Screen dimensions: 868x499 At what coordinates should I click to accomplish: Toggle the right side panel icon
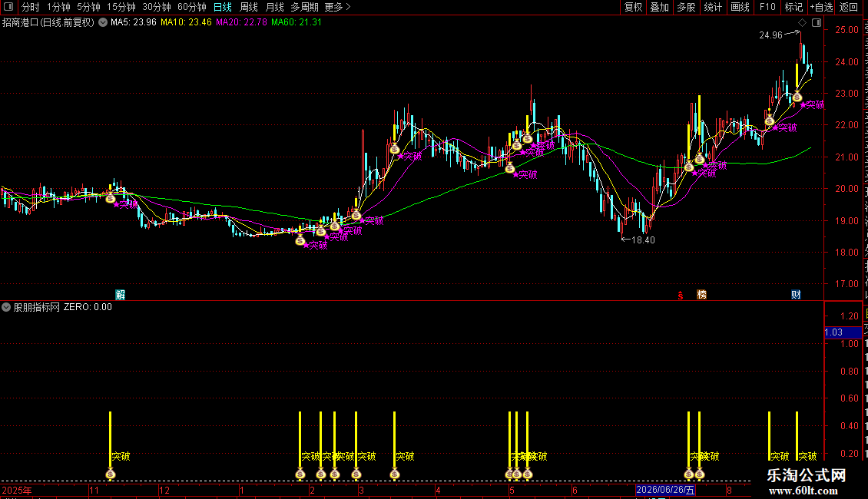click(817, 23)
